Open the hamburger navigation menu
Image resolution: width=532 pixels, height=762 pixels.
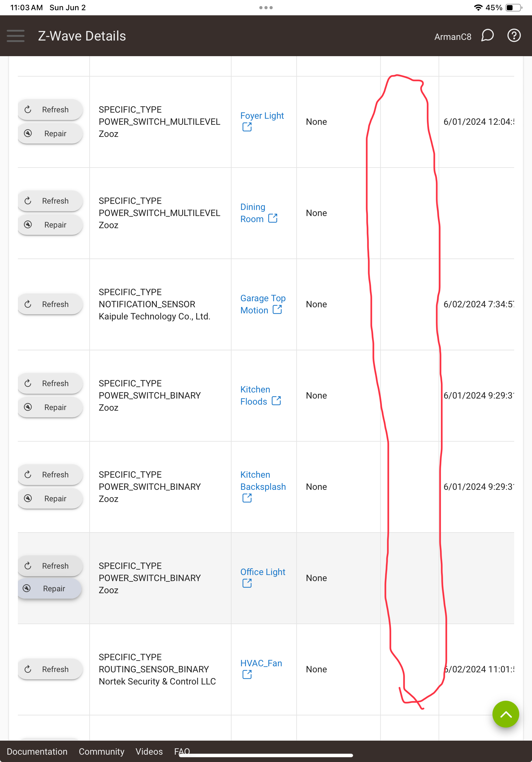[16, 36]
